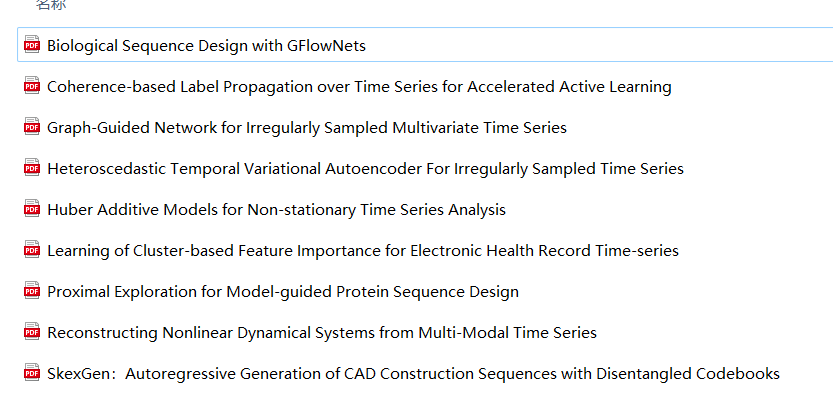This screenshot has width=833, height=402.
Task: Click PDF icon for Graph-Guided Network file
Action: 32,127
